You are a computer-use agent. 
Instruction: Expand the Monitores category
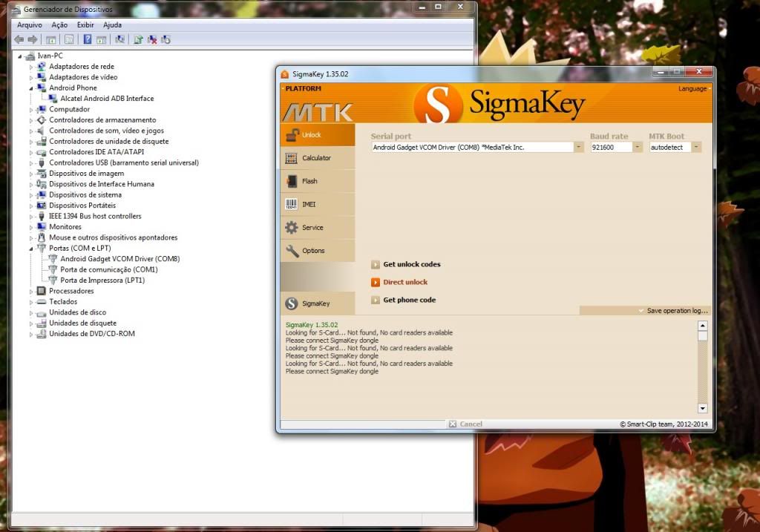point(31,227)
